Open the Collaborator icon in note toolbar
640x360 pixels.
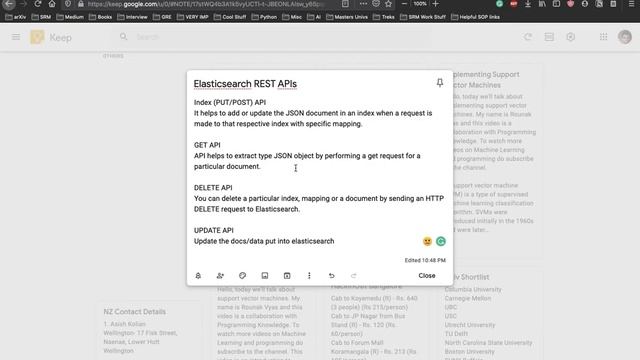coord(220,276)
